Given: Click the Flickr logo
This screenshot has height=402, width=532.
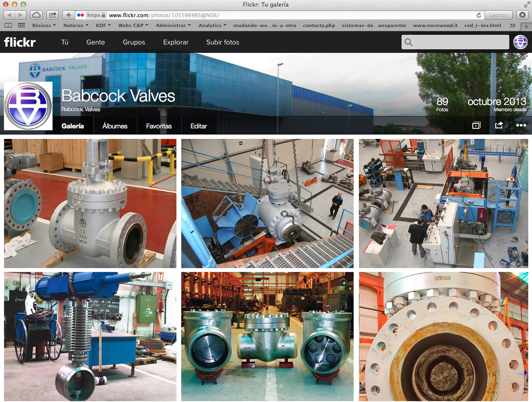Looking at the screenshot, I should click(x=20, y=42).
